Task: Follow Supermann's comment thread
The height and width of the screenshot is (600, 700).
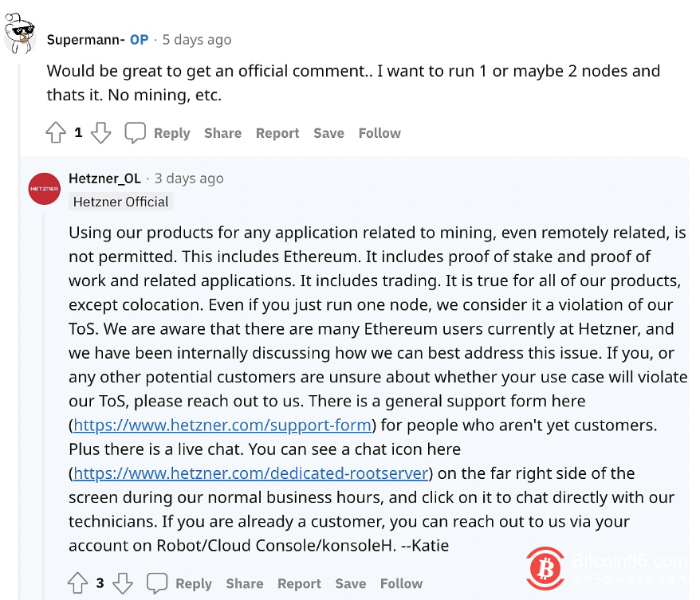Action: (379, 133)
